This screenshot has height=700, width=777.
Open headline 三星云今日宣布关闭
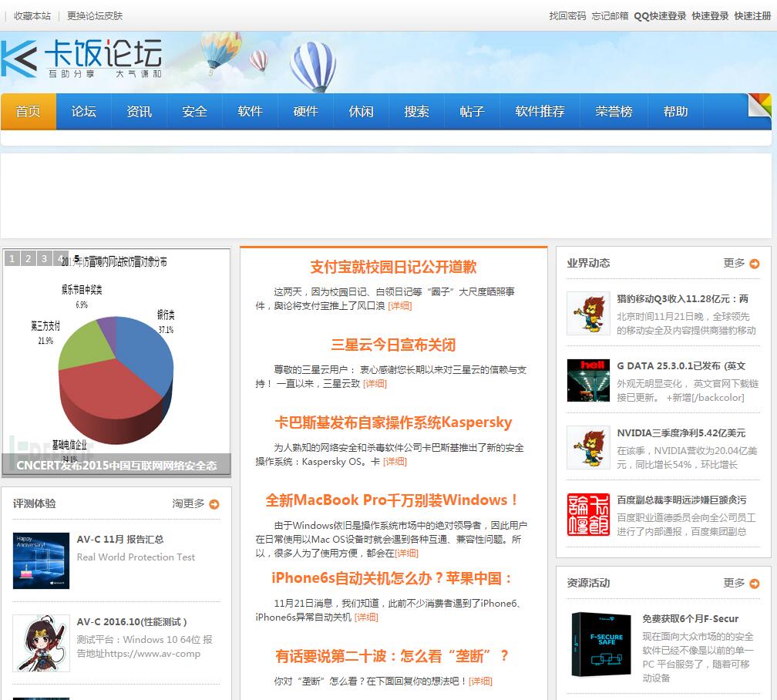[x=393, y=345]
